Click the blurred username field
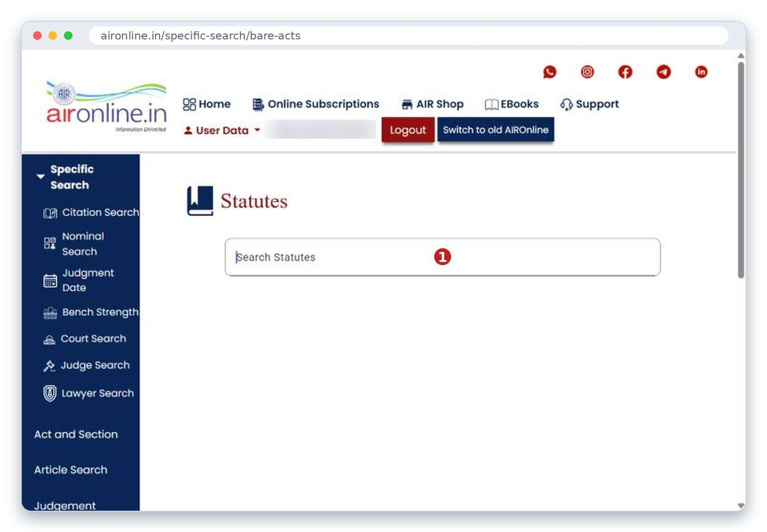 (321, 129)
